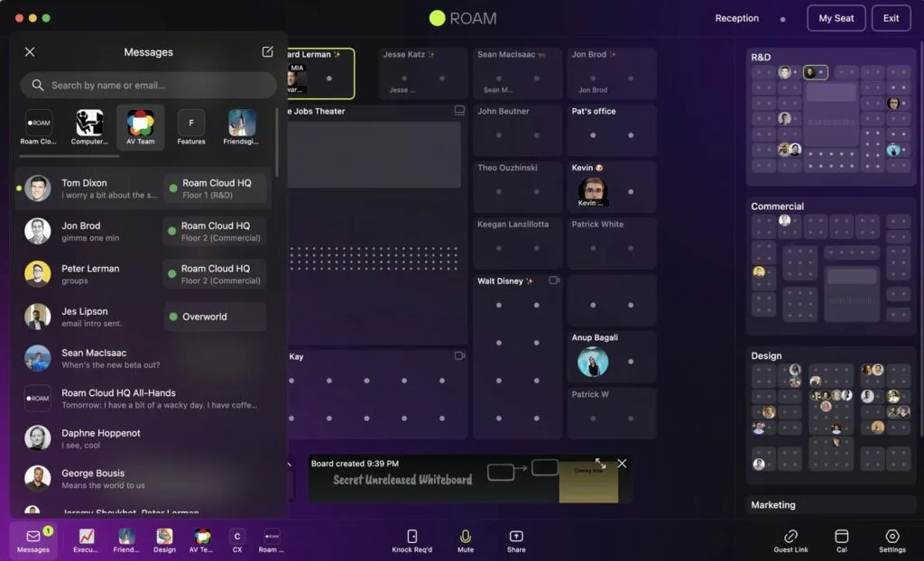The width and height of the screenshot is (924, 561).
Task: Open Settings gear
Action: [892, 541]
